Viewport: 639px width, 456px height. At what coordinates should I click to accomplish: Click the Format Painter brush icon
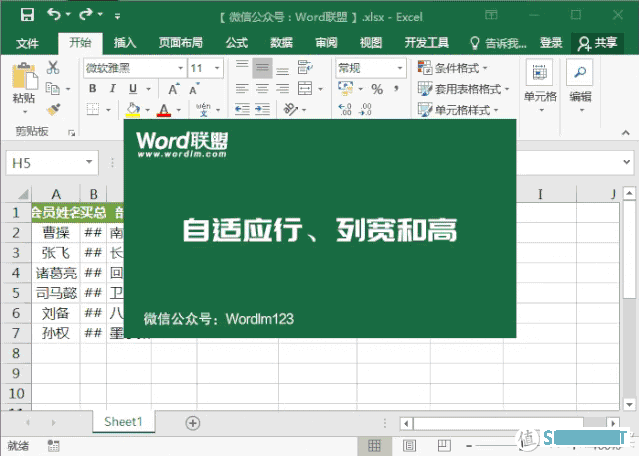point(53,109)
